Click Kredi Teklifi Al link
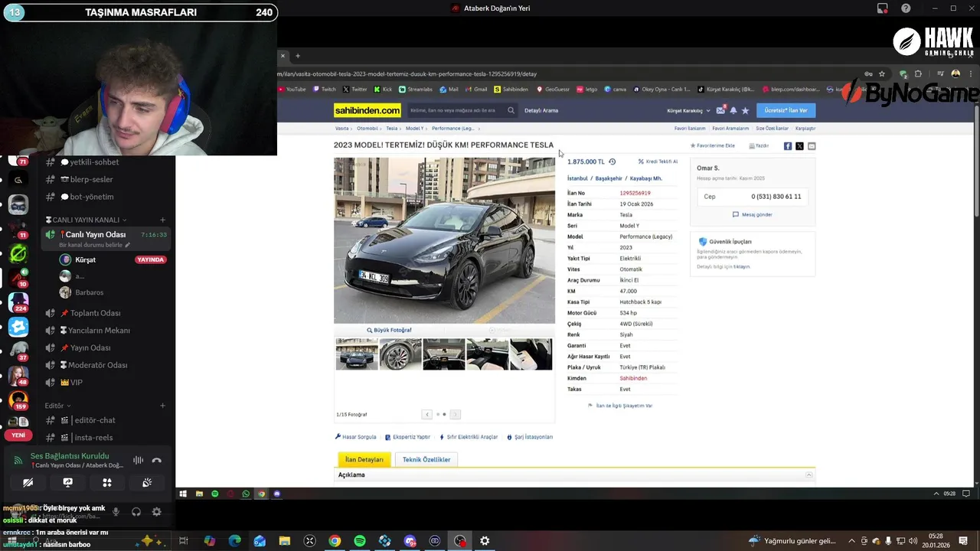The width and height of the screenshot is (980, 551). click(x=658, y=161)
